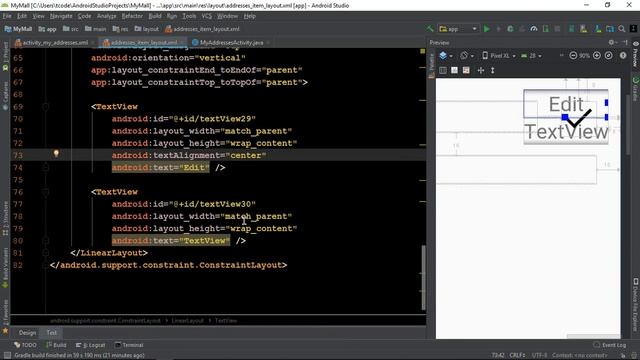Click the editor vertical scrollbar thumb
This screenshot has width=640, height=360.
[423, 278]
